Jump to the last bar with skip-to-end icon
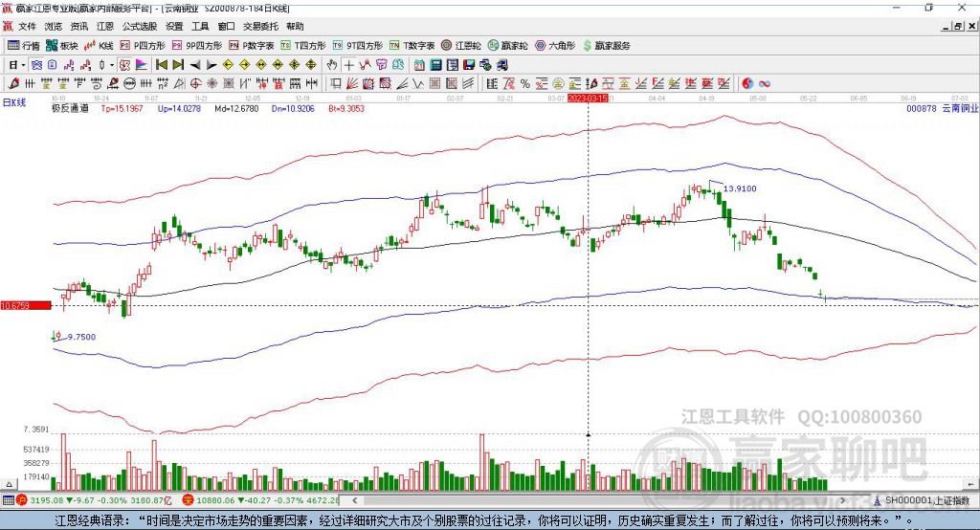 [x=178, y=64]
